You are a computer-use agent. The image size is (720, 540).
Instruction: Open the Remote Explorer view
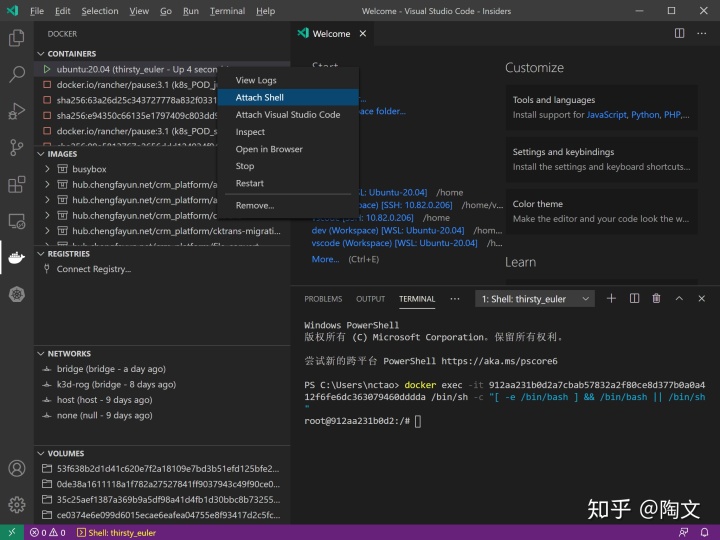17,221
